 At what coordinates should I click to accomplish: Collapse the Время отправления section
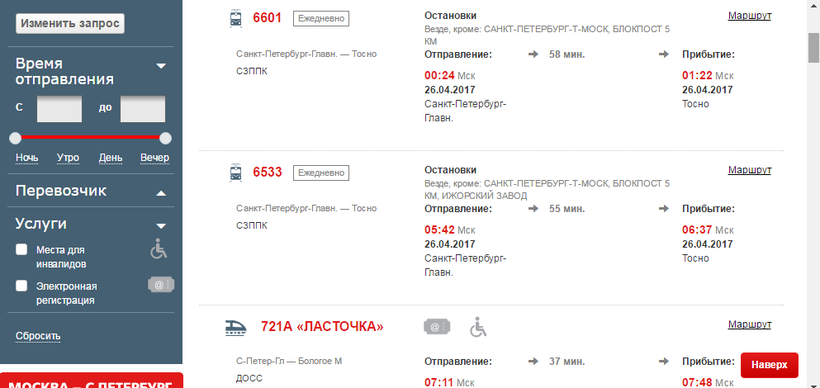tap(162, 66)
